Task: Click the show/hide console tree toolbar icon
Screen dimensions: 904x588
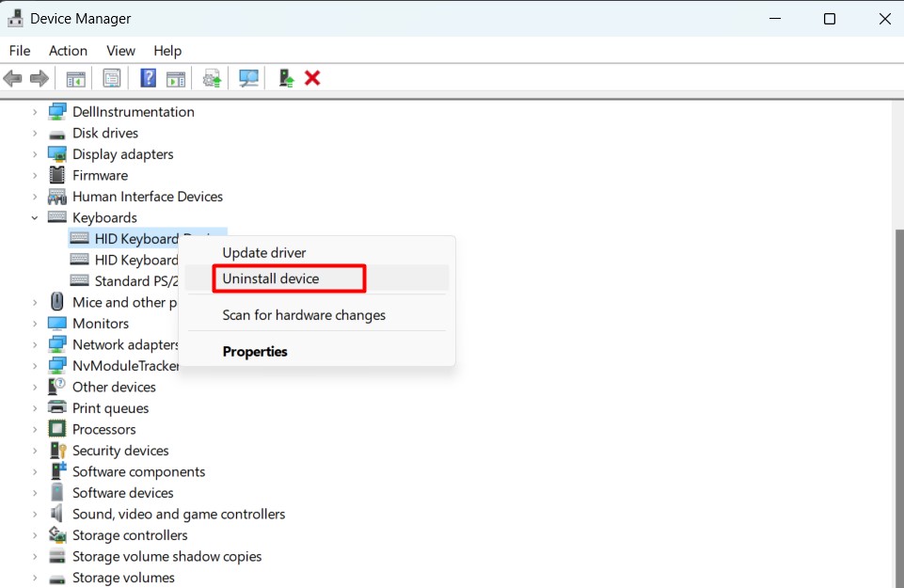Action: pos(75,78)
